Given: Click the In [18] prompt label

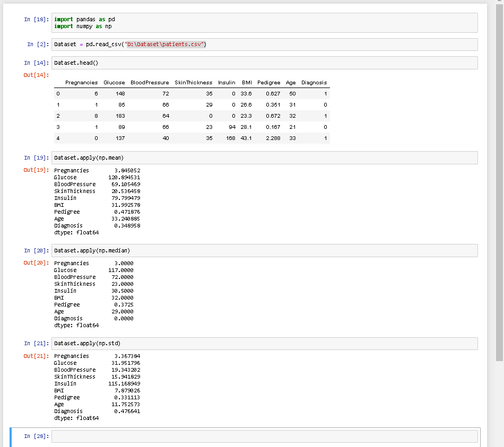Looking at the screenshot, I should [36, 19].
